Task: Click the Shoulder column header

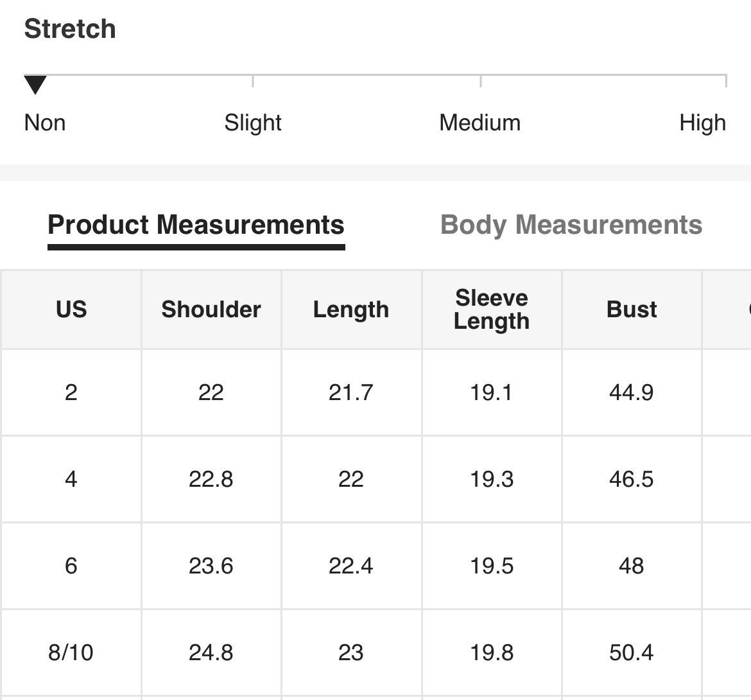Action: tap(211, 309)
